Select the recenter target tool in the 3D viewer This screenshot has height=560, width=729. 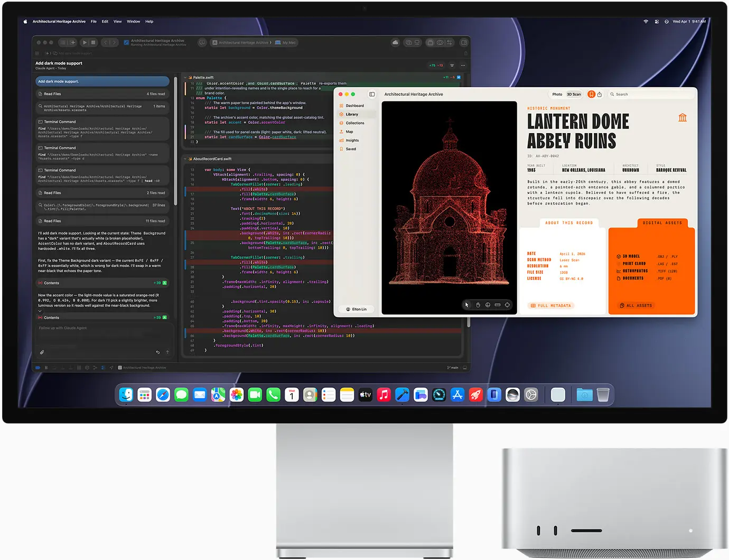click(508, 305)
